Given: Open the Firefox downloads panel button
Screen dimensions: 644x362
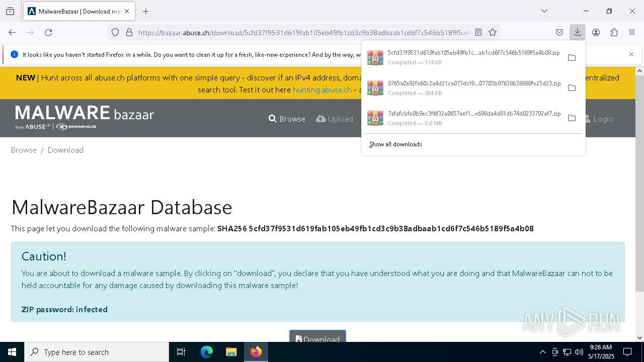Looking at the screenshot, I should coord(577,32).
